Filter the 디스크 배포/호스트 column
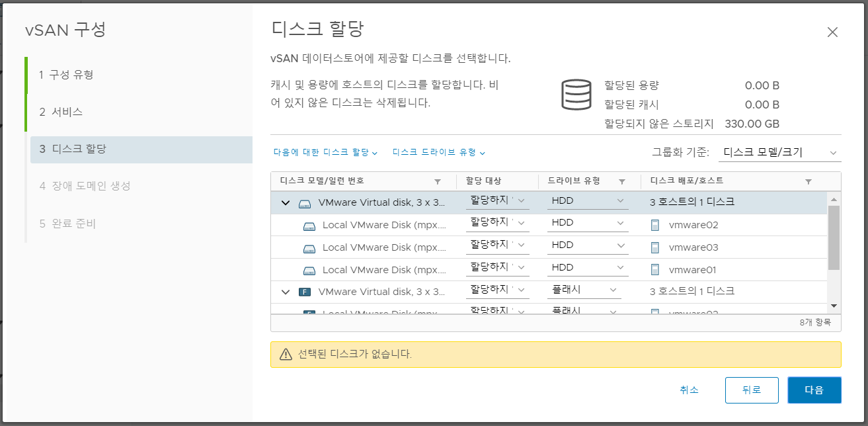This screenshot has height=426, width=868. pos(809,181)
